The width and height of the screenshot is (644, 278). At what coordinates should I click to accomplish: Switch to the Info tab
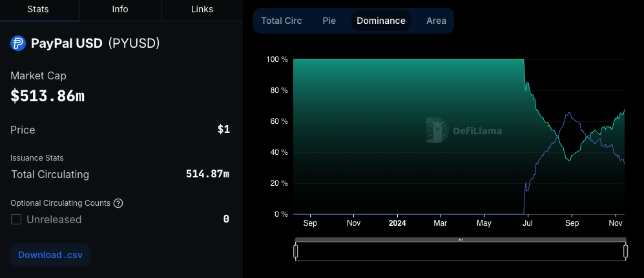120,10
